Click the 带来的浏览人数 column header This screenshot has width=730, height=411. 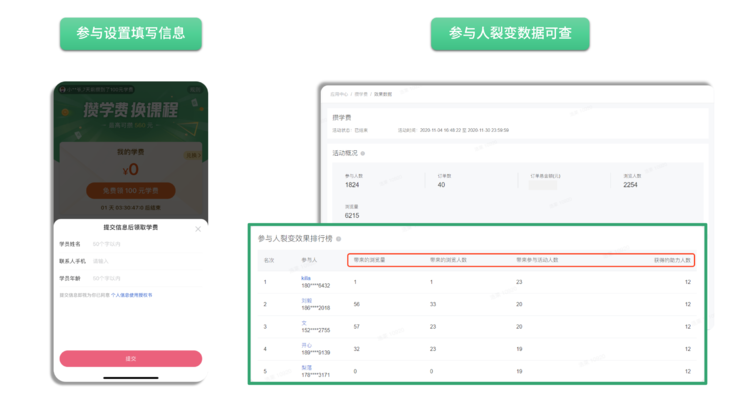(x=448, y=260)
